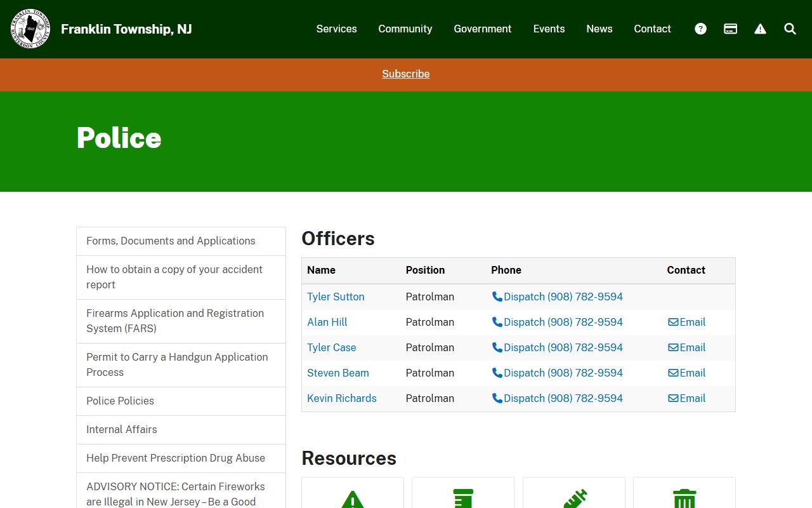Click the Police page title
The height and width of the screenshot is (508, 812).
point(119,138)
